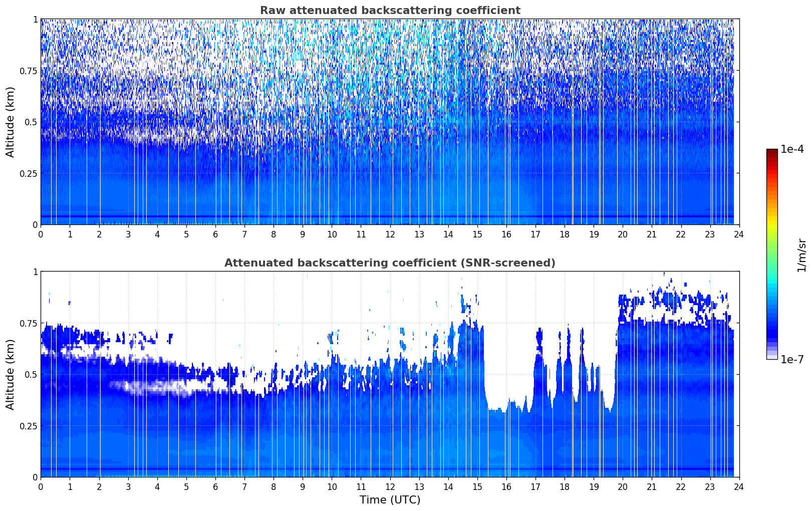Click time tick "6" on the raw plot
The height and width of the screenshot is (511, 812).
tap(215, 234)
